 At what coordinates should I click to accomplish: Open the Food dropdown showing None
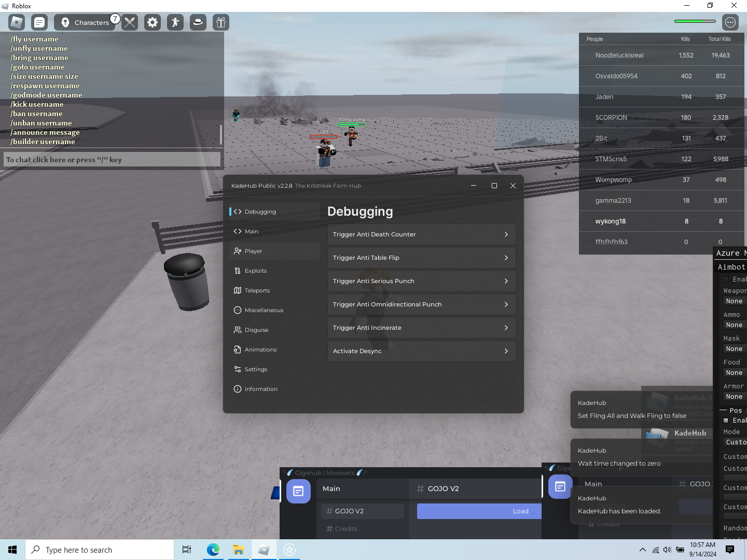pyautogui.click(x=735, y=373)
